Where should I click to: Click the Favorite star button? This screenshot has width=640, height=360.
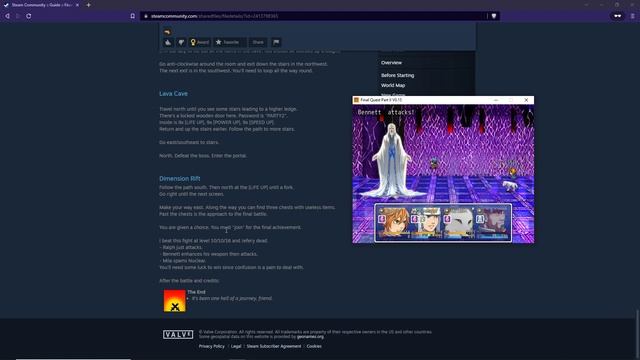[229, 42]
